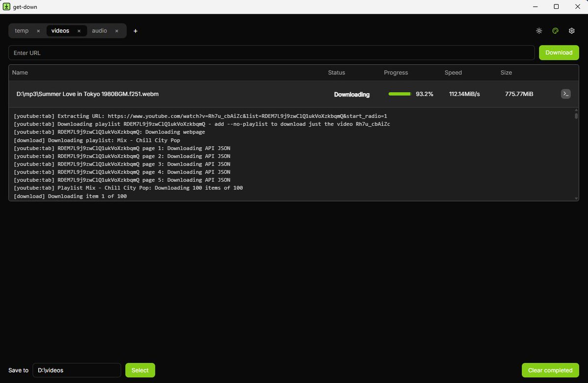Toggle terminal log icon for Summer Love download
Viewport: 588px width, 383px height.
coord(565,94)
